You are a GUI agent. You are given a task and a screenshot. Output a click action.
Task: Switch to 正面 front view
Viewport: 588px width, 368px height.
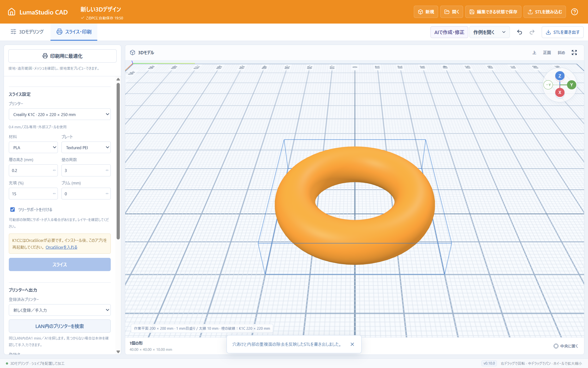click(x=547, y=53)
